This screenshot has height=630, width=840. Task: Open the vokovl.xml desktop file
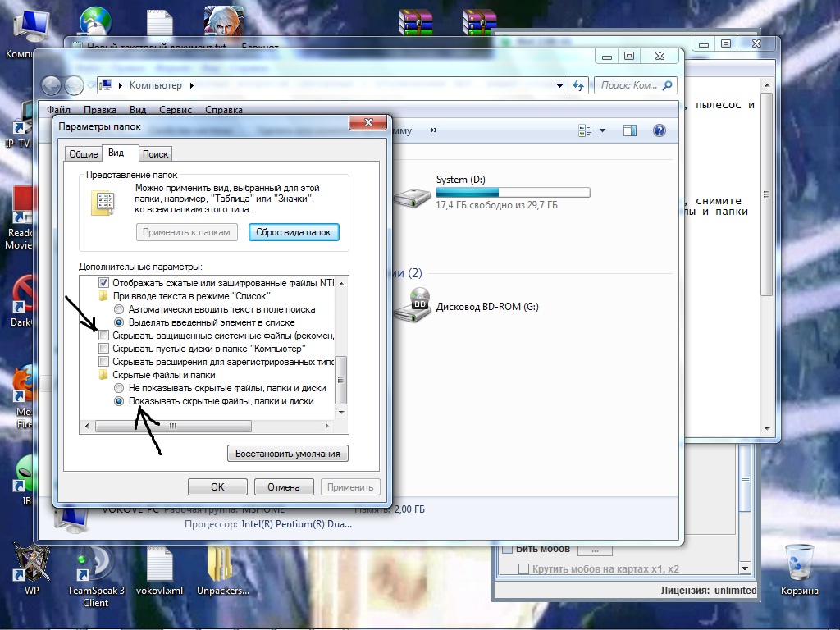pos(159,571)
